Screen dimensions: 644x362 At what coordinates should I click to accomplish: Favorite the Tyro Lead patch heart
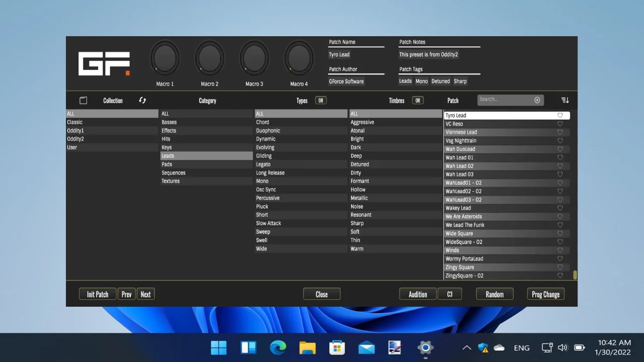point(560,116)
